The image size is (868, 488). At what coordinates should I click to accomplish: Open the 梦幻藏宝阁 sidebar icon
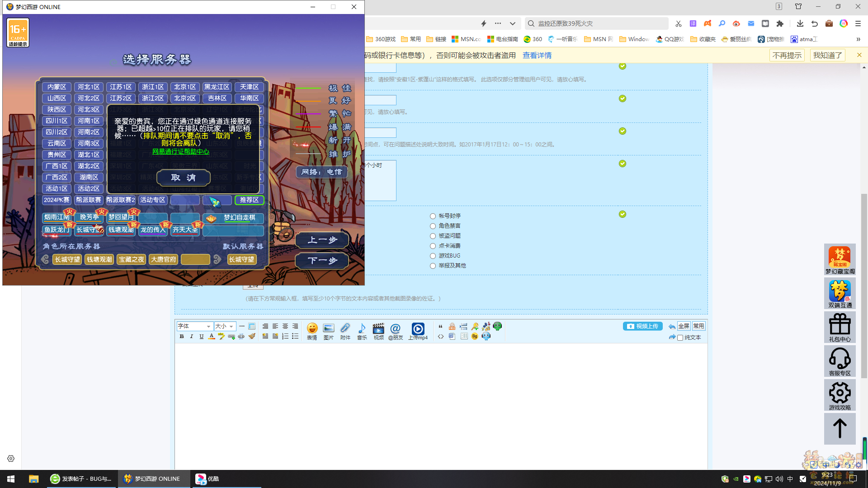click(840, 260)
